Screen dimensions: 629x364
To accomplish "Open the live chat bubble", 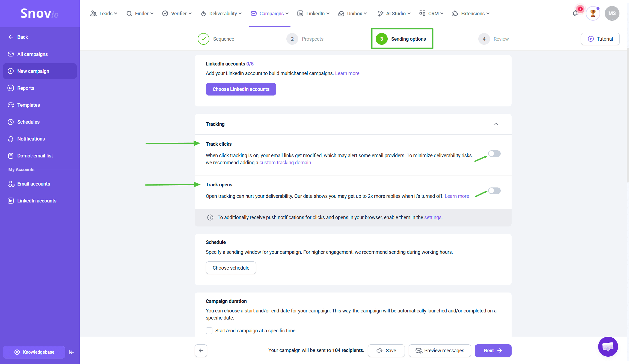I will click(x=608, y=347).
